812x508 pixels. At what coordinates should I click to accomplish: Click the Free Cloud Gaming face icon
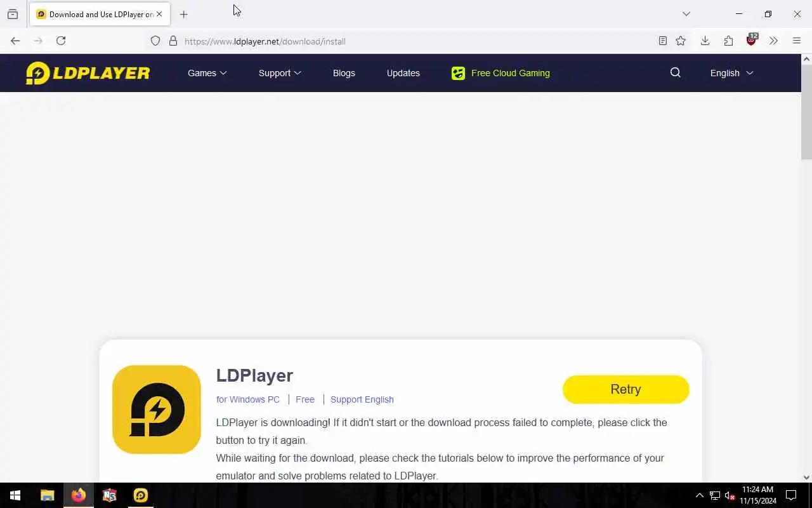[458, 73]
